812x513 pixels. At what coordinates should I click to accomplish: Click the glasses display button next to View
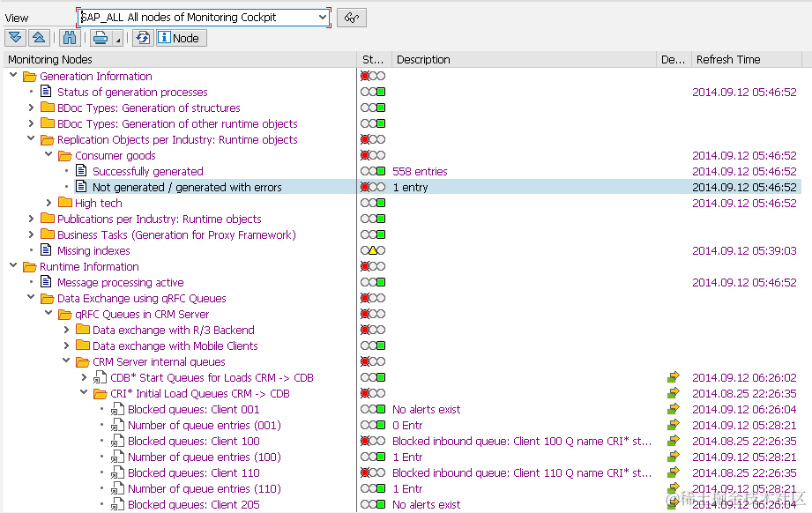[352, 18]
